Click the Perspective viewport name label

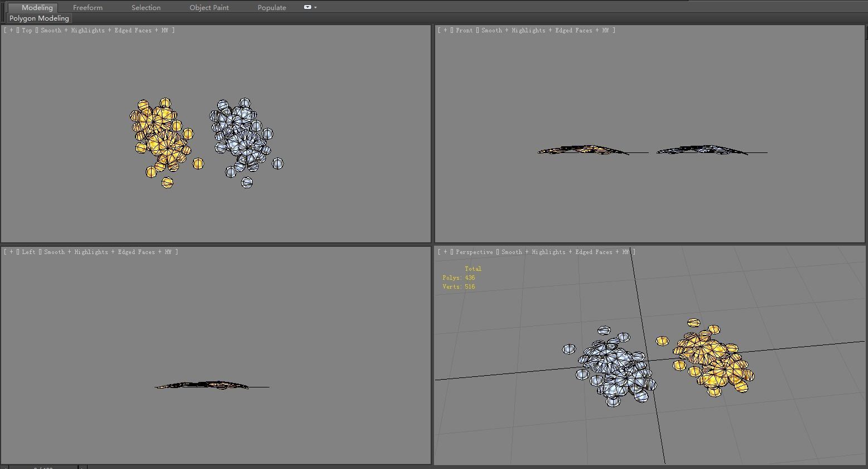tap(474, 252)
